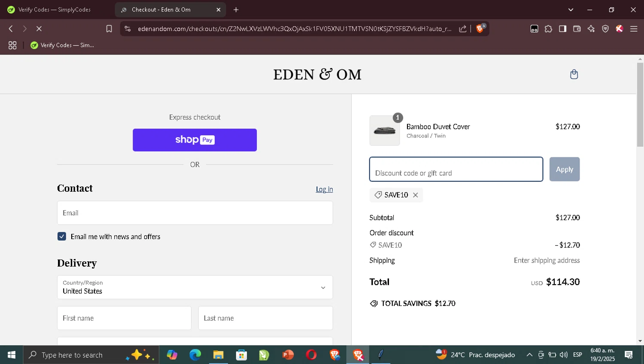The height and width of the screenshot is (364, 644).
Task: Open the notifications center icon
Action: point(629,355)
